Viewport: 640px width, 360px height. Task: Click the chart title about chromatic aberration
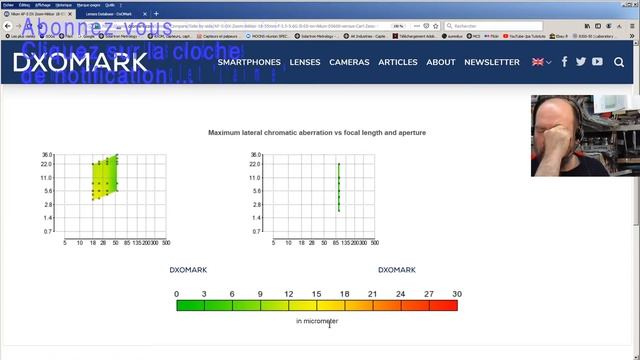click(x=317, y=133)
